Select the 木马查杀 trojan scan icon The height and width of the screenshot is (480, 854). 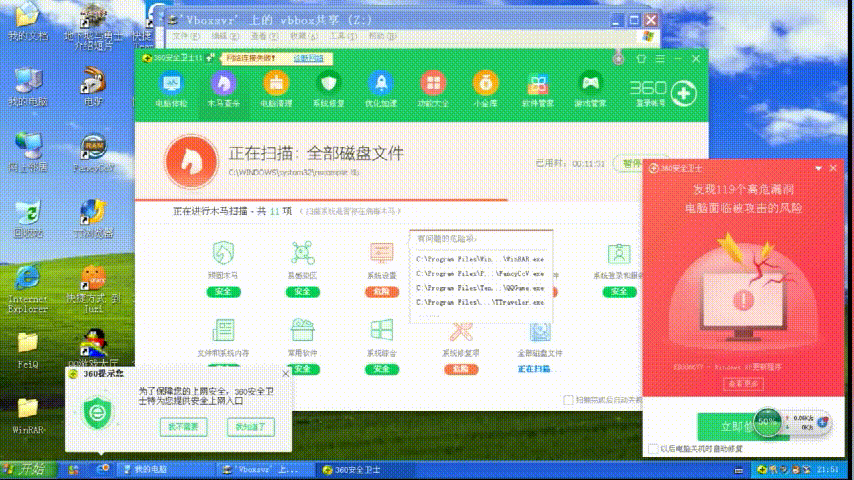click(223, 84)
